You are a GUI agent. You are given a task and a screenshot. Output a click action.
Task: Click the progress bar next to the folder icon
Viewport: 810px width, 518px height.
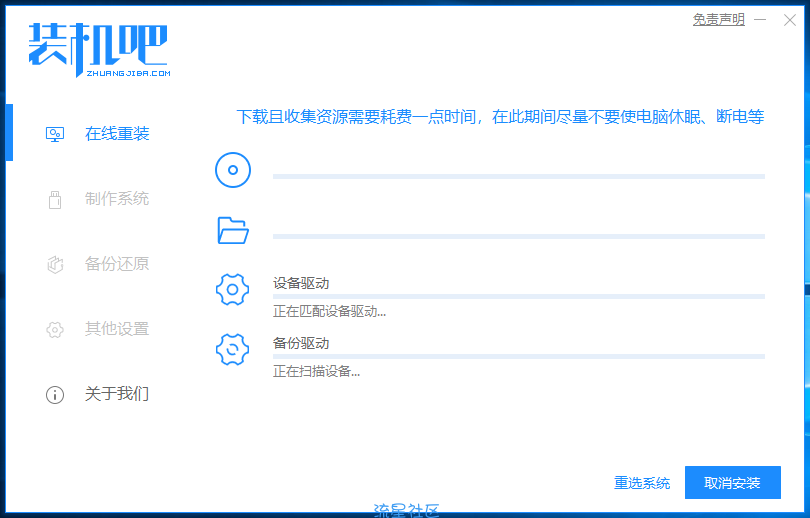pos(519,237)
